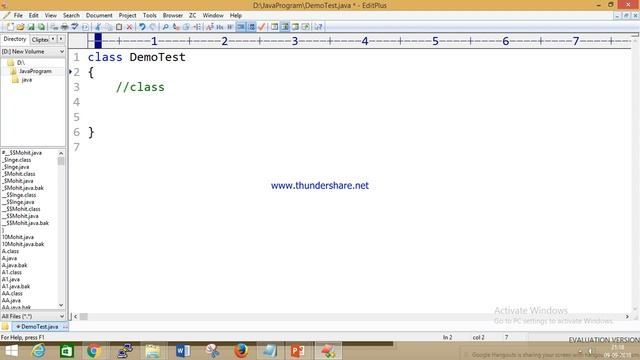
Task: Open PowerPoint from taskbar
Action: [x=297, y=351]
